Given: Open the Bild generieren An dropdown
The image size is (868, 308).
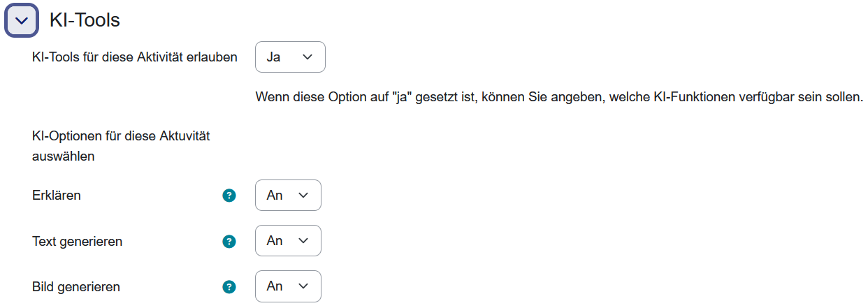Looking at the screenshot, I should tap(288, 286).
